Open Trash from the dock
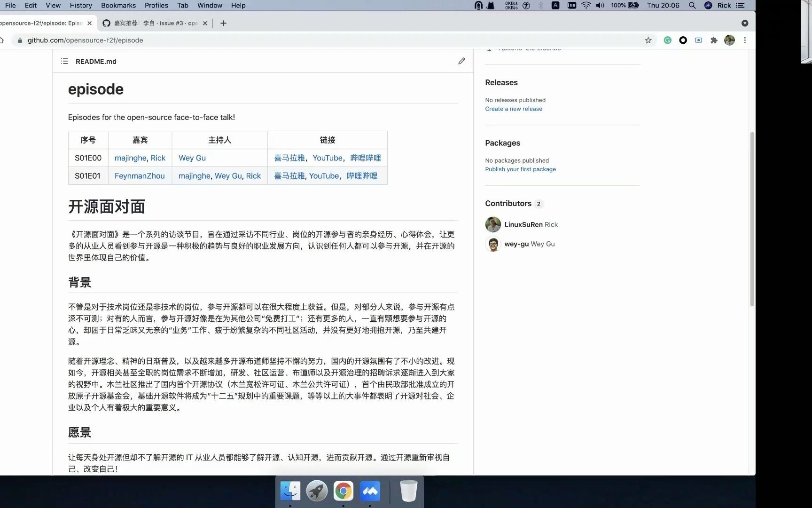The width and height of the screenshot is (812, 508). (409, 491)
